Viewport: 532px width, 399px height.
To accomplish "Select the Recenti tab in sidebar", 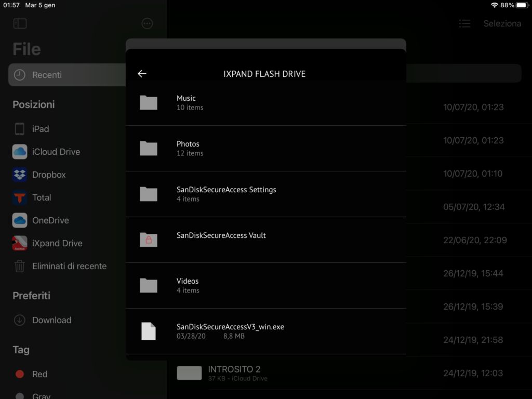I will click(x=67, y=75).
